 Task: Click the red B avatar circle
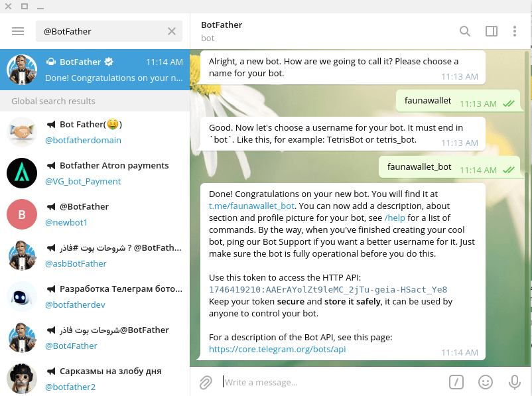click(22, 214)
